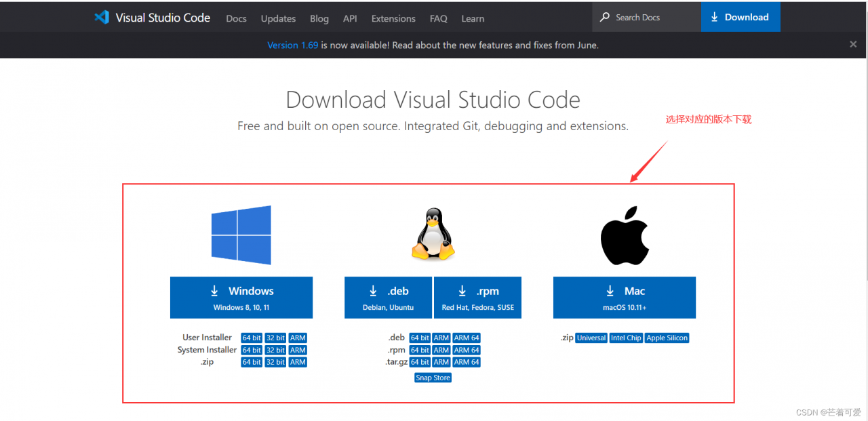
Task: Download the .rpm Red Hat, Fedora package
Action: click(477, 297)
